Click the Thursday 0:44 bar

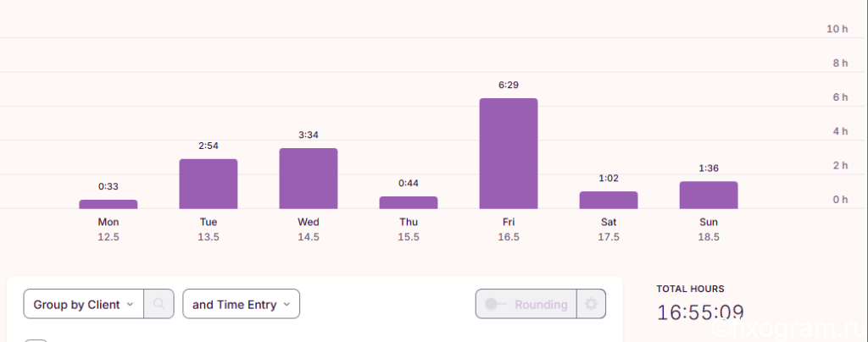(409, 203)
